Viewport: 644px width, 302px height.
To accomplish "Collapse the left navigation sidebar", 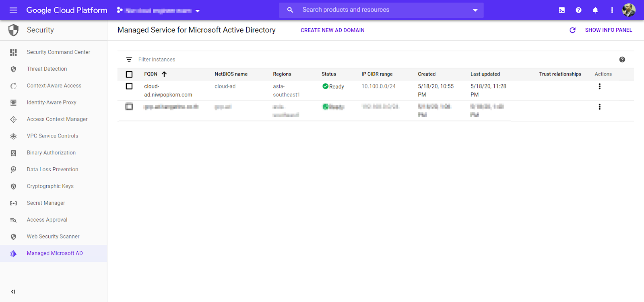I will coord(13,292).
